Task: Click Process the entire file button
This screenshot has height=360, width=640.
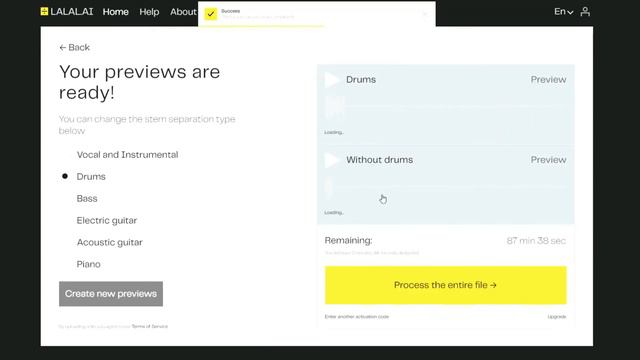Action: [446, 285]
